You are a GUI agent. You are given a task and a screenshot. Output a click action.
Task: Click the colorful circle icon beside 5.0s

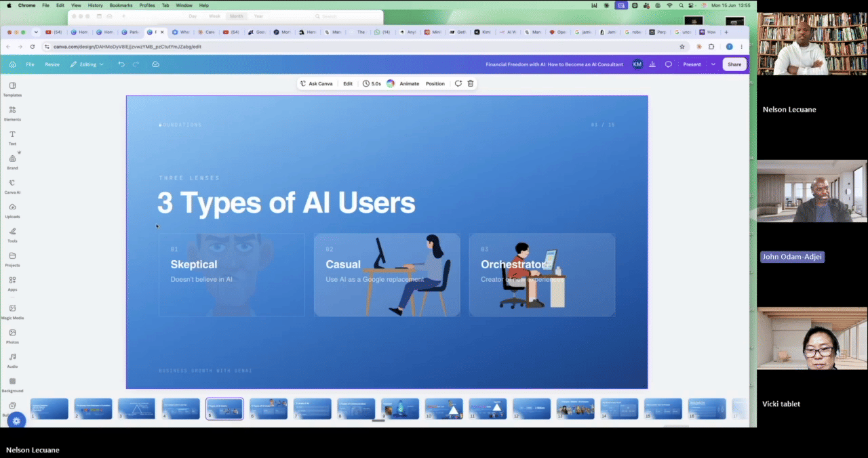391,83
